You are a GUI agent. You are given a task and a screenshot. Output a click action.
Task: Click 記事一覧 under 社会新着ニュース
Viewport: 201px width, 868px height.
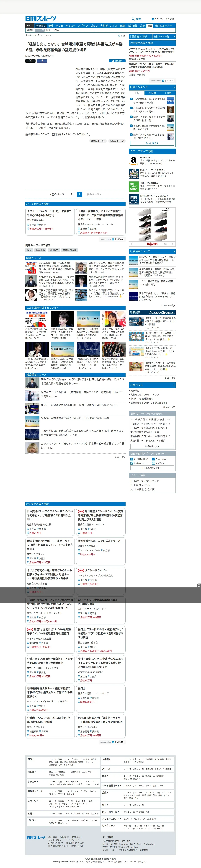coord(120,457)
